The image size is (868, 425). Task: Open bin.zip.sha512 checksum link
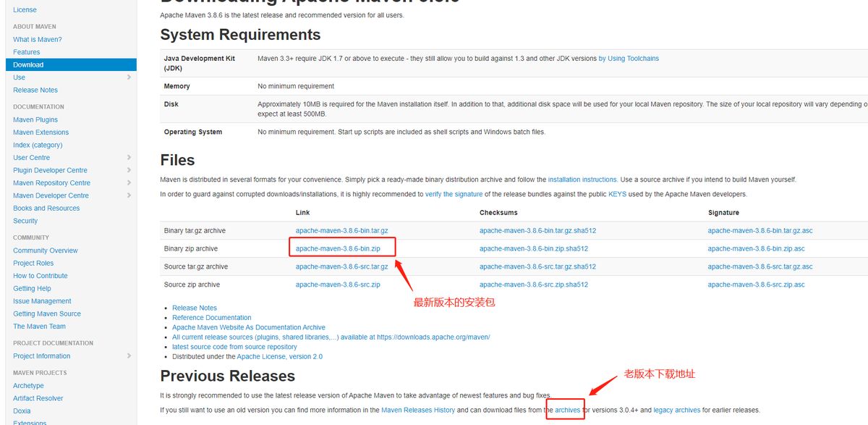[534, 249]
